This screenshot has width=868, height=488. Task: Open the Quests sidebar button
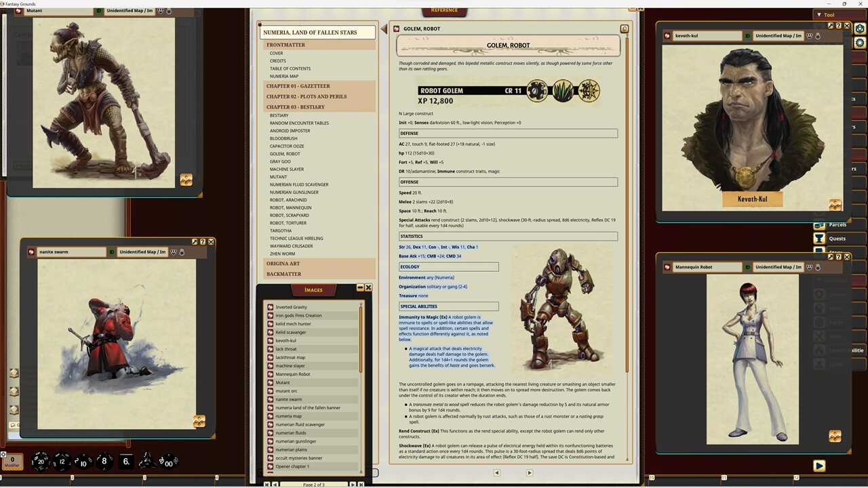[837, 239]
